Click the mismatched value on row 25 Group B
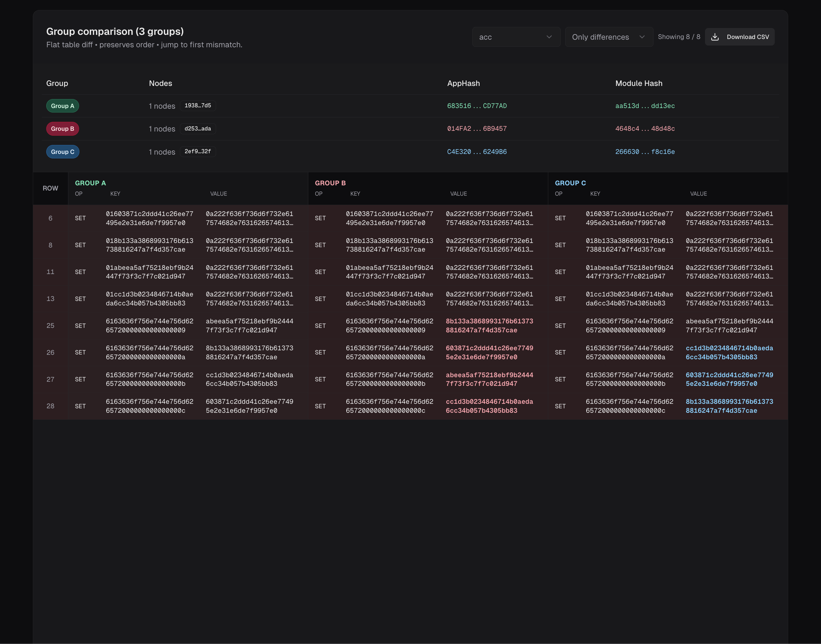This screenshot has height=644, width=821. [x=489, y=325]
